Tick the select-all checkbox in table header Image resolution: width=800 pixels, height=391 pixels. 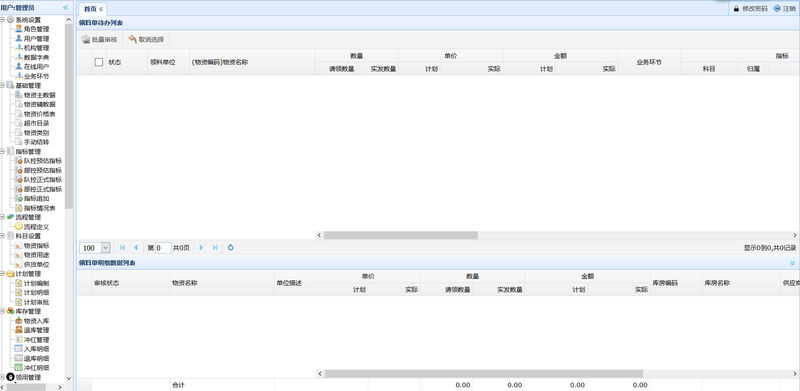tap(99, 62)
